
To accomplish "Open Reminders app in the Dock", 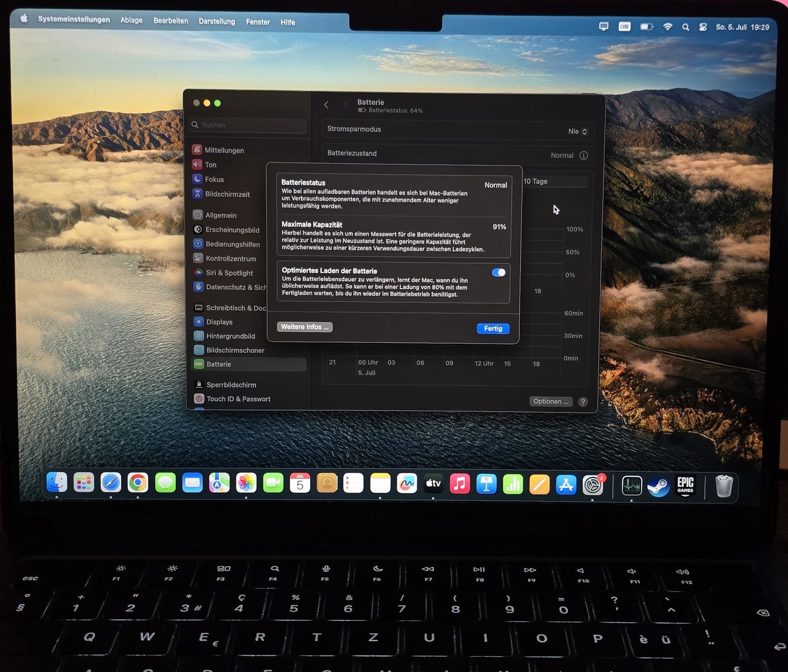I will click(x=353, y=483).
